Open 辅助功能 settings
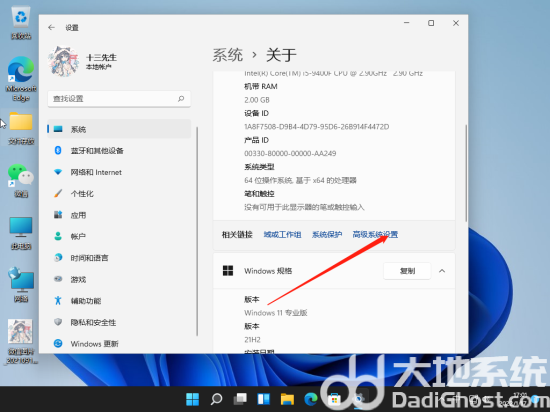 [x=119, y=301]
